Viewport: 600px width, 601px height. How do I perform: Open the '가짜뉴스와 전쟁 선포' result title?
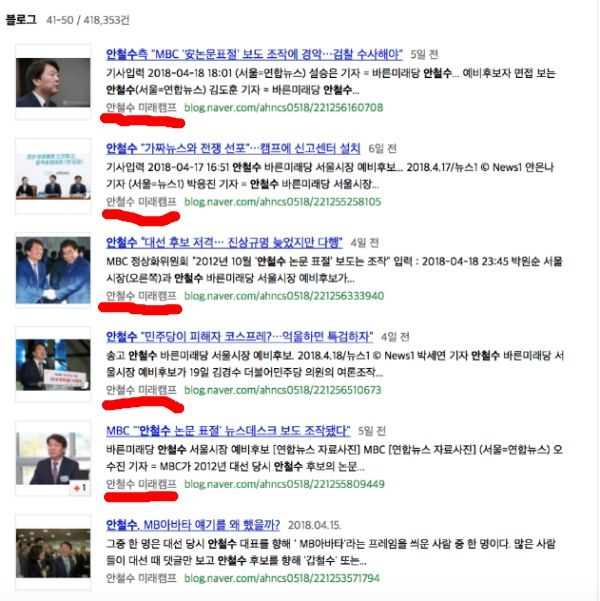click(233, 148)
